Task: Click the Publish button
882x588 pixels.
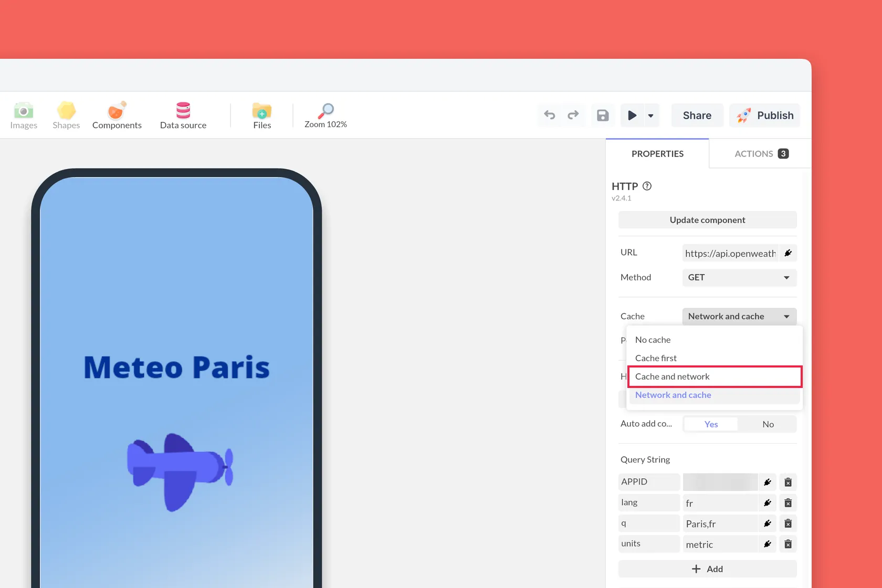Action: [765, 115]
